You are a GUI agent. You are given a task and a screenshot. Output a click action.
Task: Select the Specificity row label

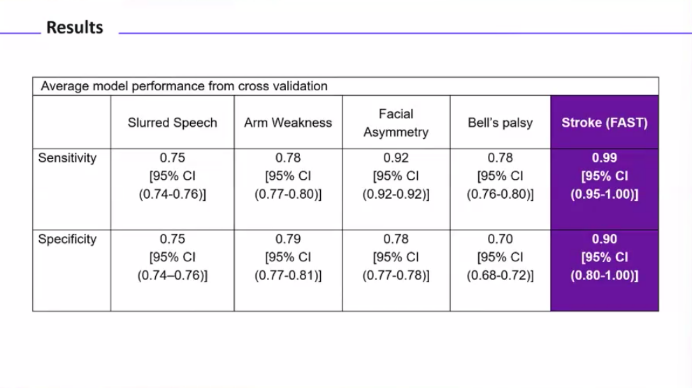tap(67, 239)
